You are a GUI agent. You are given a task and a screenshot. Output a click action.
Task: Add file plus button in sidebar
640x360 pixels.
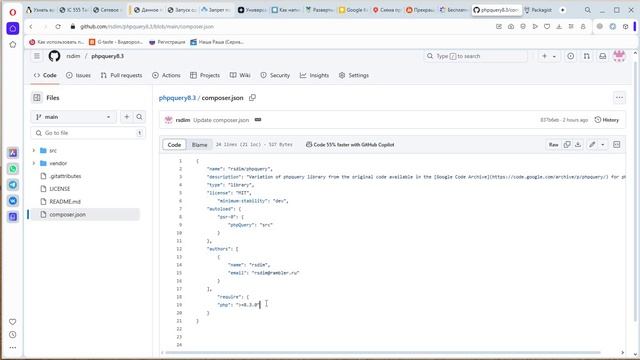pos(127,117)
